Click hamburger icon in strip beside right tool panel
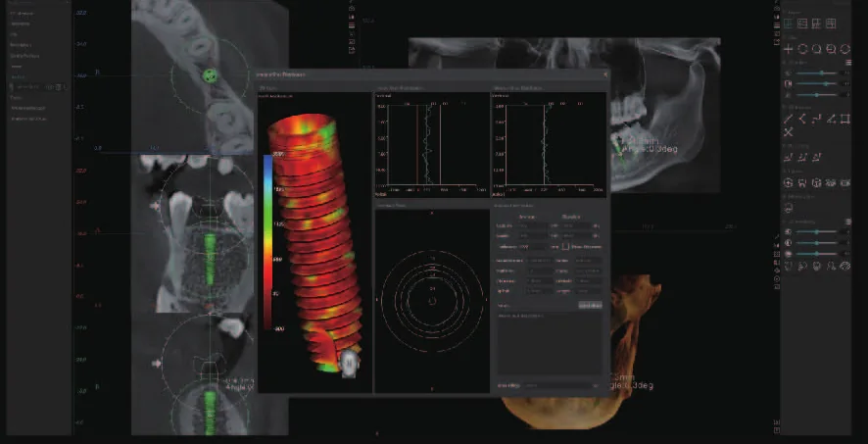This screenshot has height=444, width=868. (x=777, y=25)
